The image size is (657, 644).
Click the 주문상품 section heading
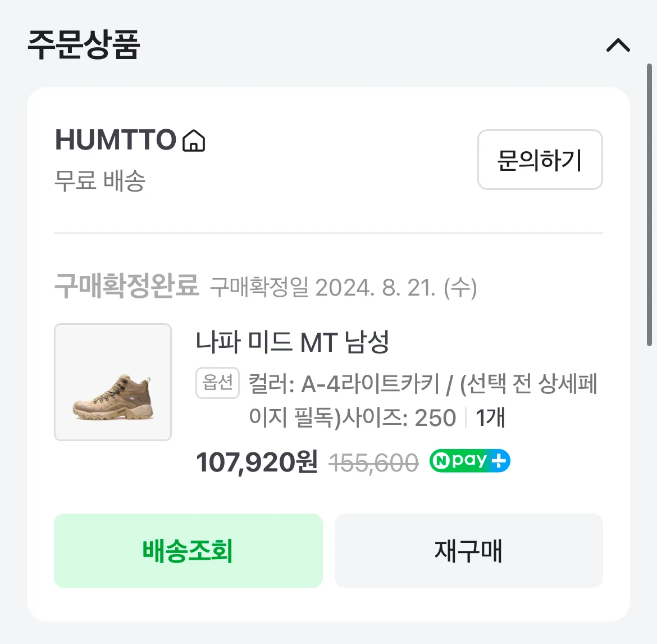point(84,44)
